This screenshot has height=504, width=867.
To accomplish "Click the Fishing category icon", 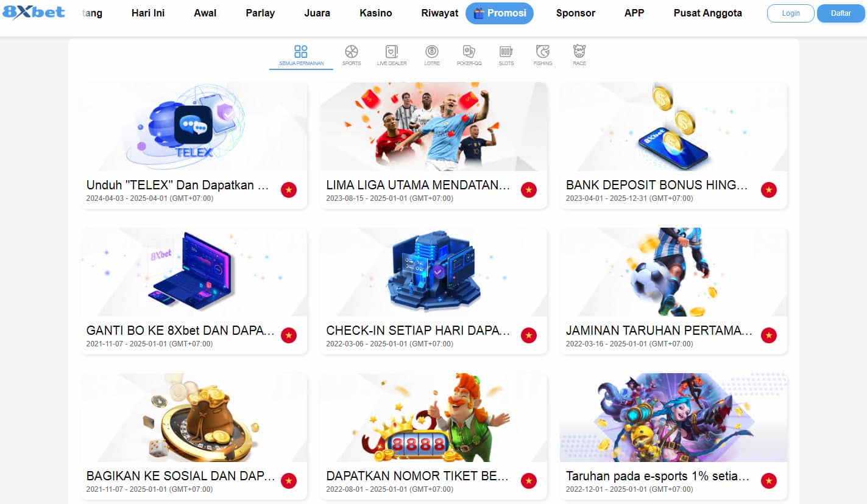I will (542, 52).
